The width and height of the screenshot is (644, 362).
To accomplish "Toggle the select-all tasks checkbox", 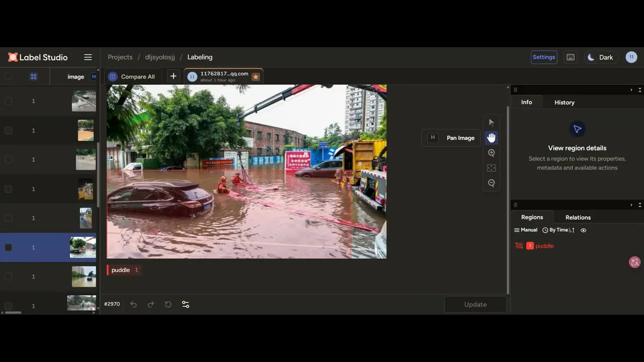I will click(x=8, y=76).
